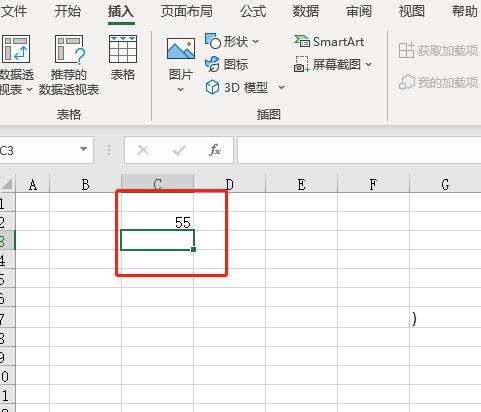Select column E header
The image size is (481, 412).
tap(301, 184)
